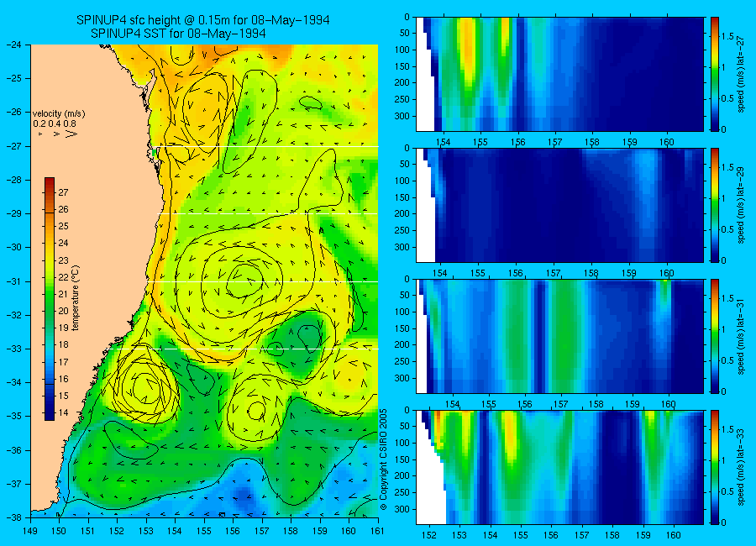
Task: Click the speed color bar beside the lat=-27 panel
Action: click(x=714, y=74)
